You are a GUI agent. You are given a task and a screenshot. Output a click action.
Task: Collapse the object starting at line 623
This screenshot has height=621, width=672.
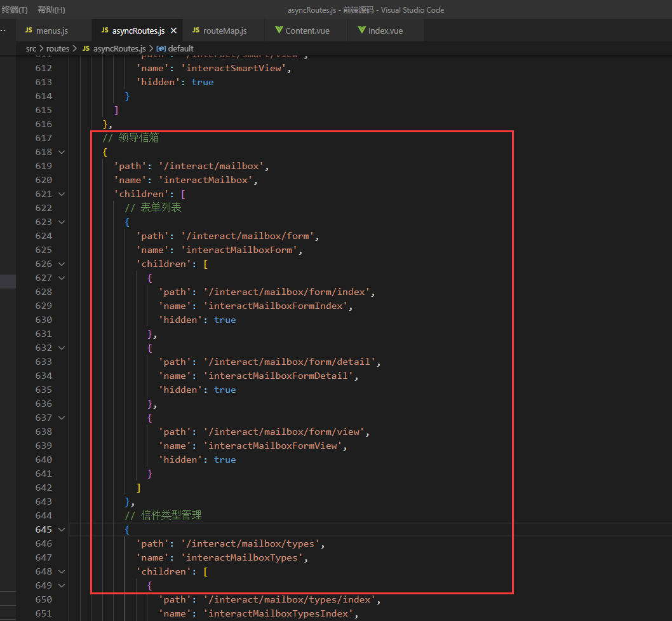(62, 222)
